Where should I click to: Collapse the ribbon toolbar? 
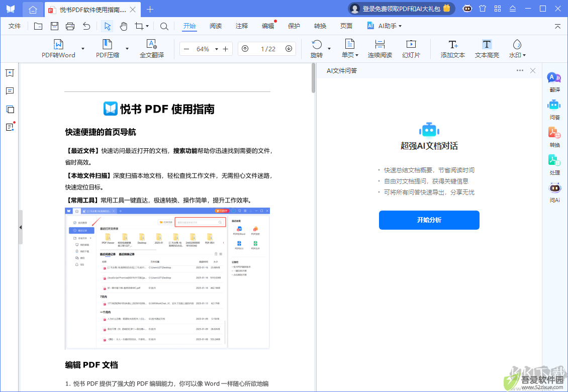[x=557, y=26]
